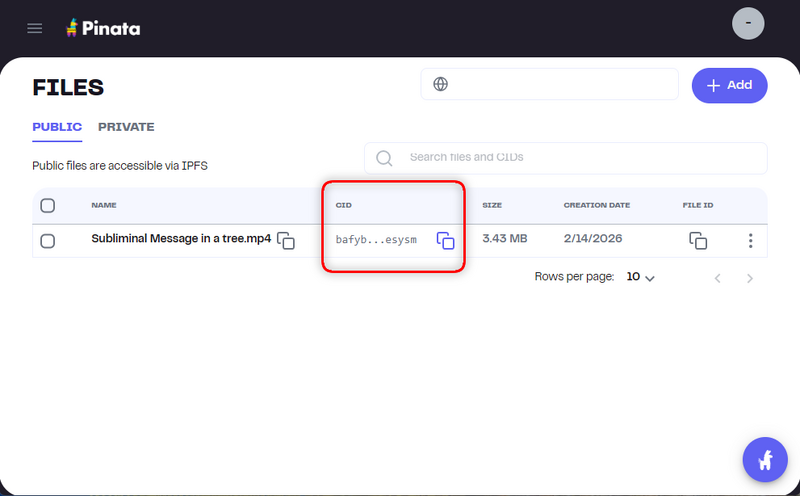
Task: Open the Subliminal Message in a tree.mp4 file
Action: pyautogui.click(x=180, y=239)
